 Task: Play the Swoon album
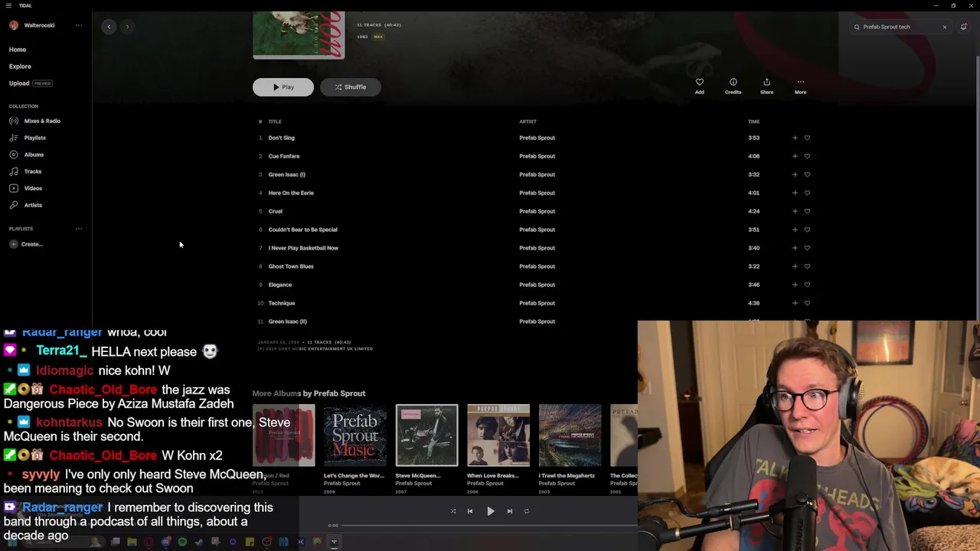[283, 87]
